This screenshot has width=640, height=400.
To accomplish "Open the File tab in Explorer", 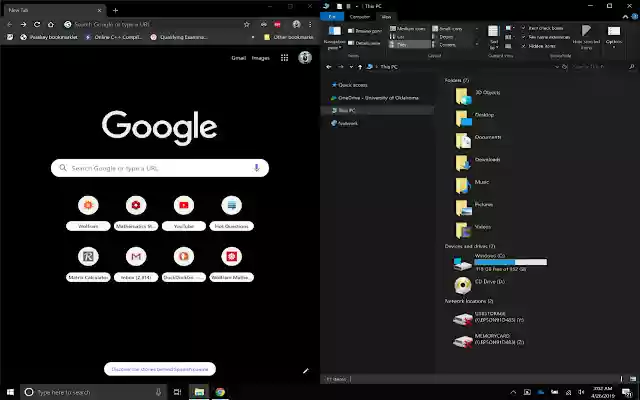I will pos(332,17).
